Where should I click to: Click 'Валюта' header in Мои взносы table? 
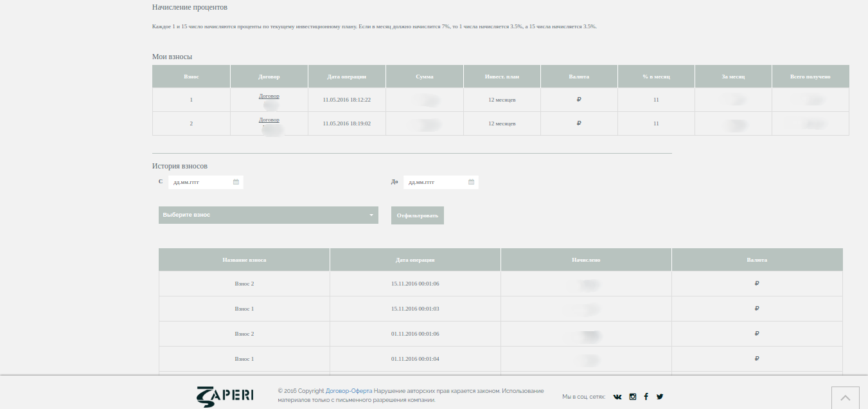point(579,77)
